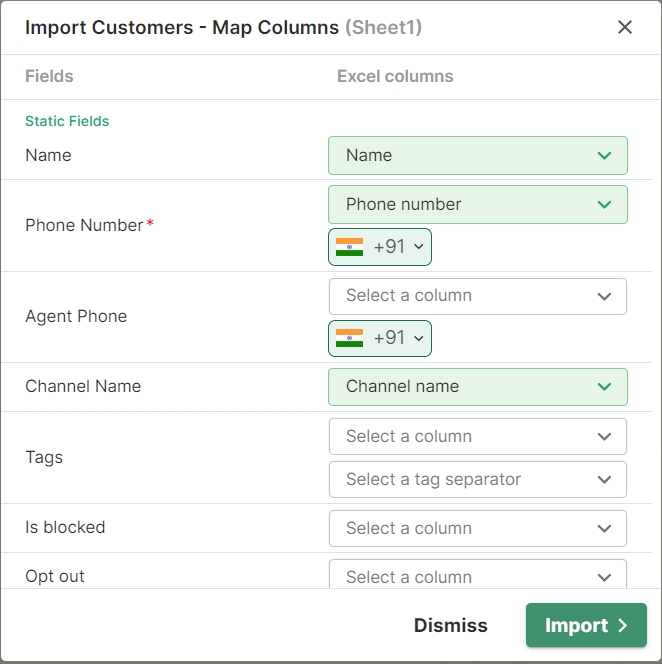Choose a column for the Tags field
The width and height of the screenshot is (662, 664).
pyautogui.click(x=477, y=437)
